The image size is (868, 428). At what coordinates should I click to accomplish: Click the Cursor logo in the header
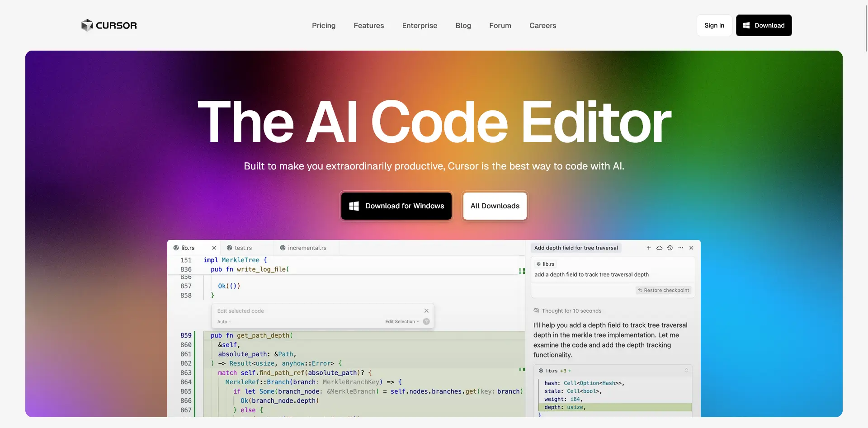pos(109,25)
